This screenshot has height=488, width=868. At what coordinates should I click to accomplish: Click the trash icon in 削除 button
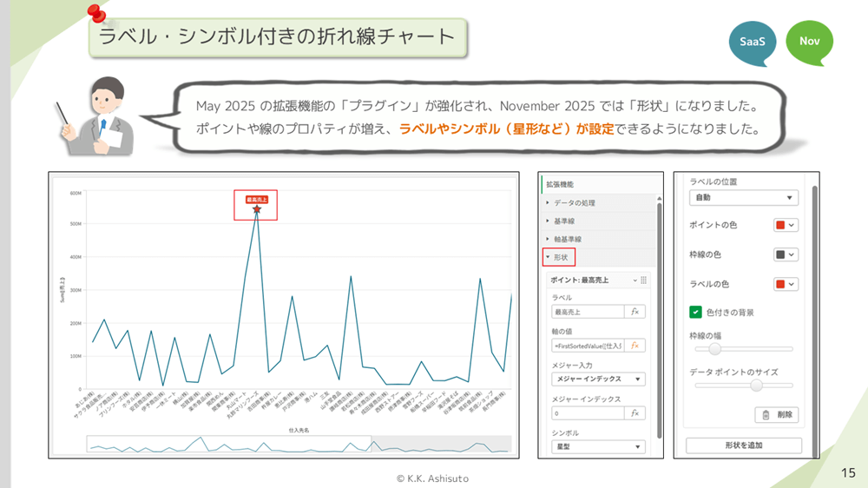pyautogui.click(x=766, y=415)
